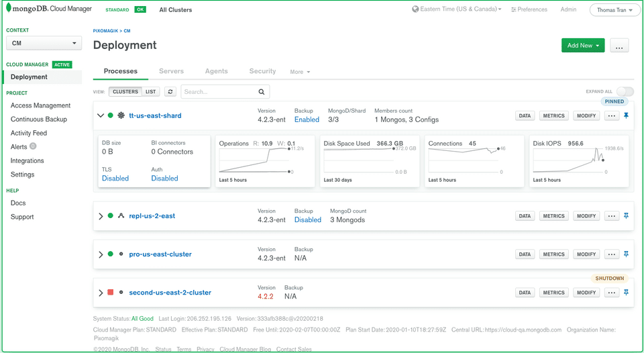Viewport: 644px width, 353px height.
Task: Click pin icon for tt-us-east-shard
Action: click(626, 115)
